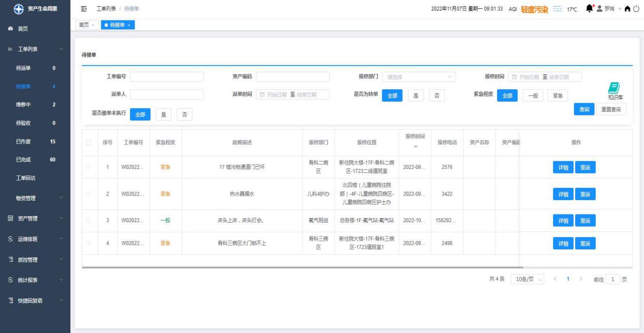Choose 紧急 under 紧急程度 filter

point(557,95)
